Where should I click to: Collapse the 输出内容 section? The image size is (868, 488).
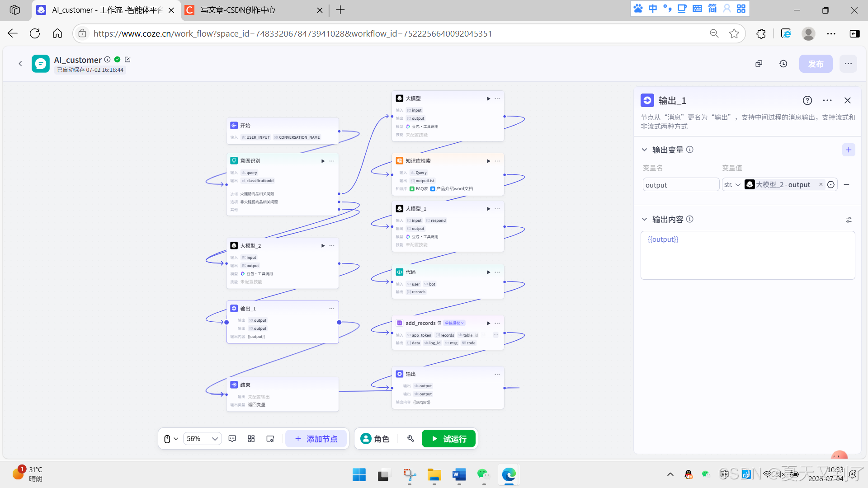[x=645, y=219]
